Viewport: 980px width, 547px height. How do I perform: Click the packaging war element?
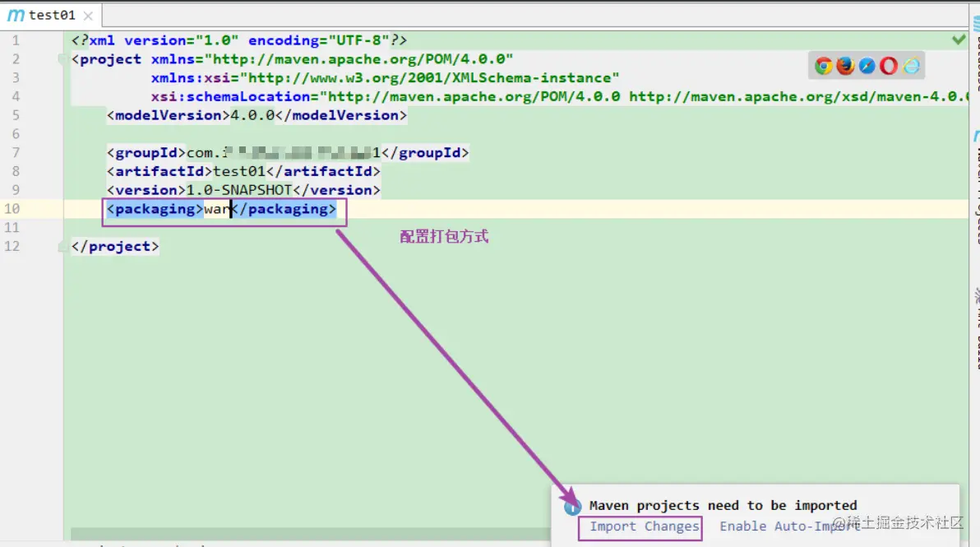221,209
